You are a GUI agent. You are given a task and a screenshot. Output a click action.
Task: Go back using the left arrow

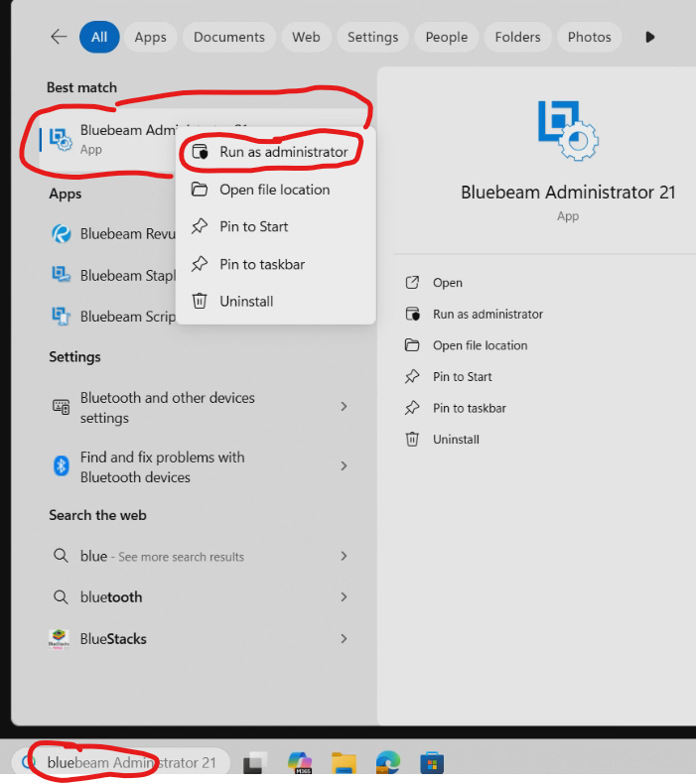pyautogui.click(x=59, y=37)
